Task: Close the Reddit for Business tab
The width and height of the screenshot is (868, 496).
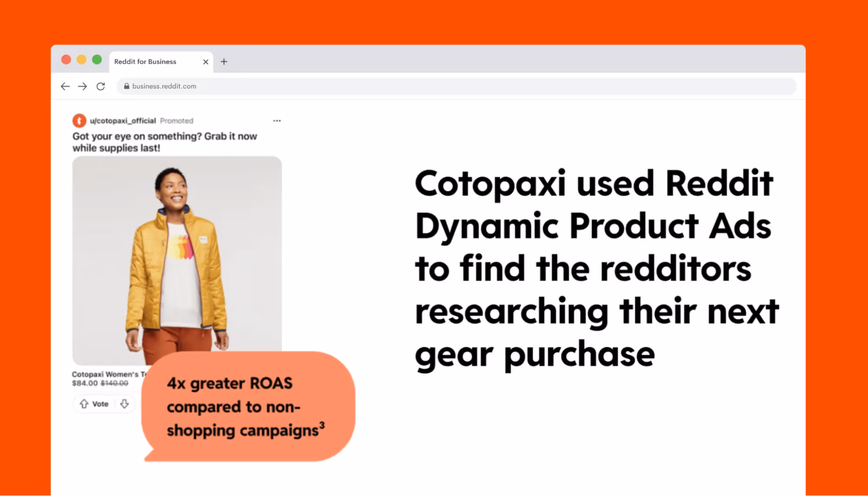Action: 205,62
